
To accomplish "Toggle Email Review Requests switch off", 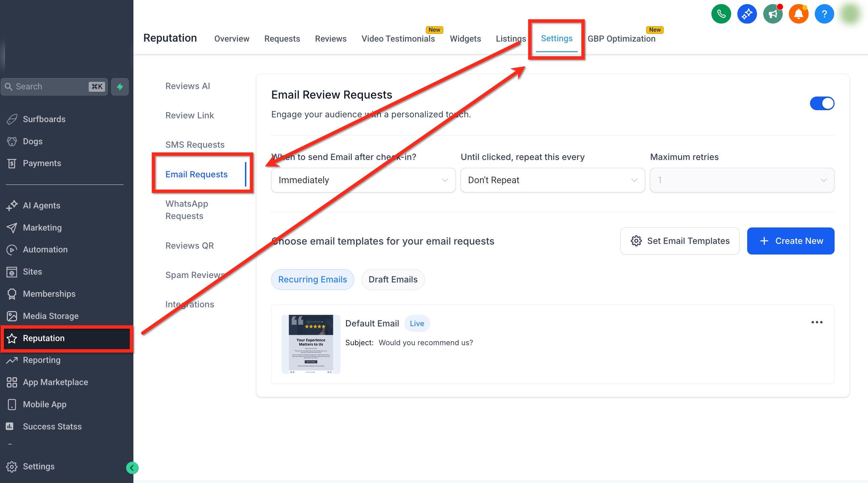I will coord(822,103).
